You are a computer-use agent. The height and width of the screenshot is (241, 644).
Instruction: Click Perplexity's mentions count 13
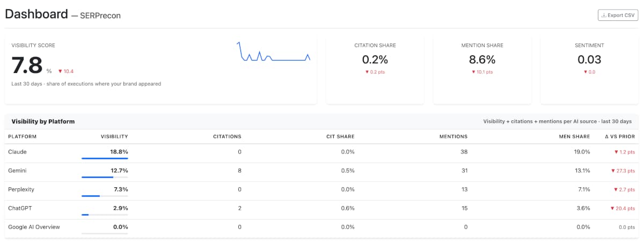coord(464,189)
